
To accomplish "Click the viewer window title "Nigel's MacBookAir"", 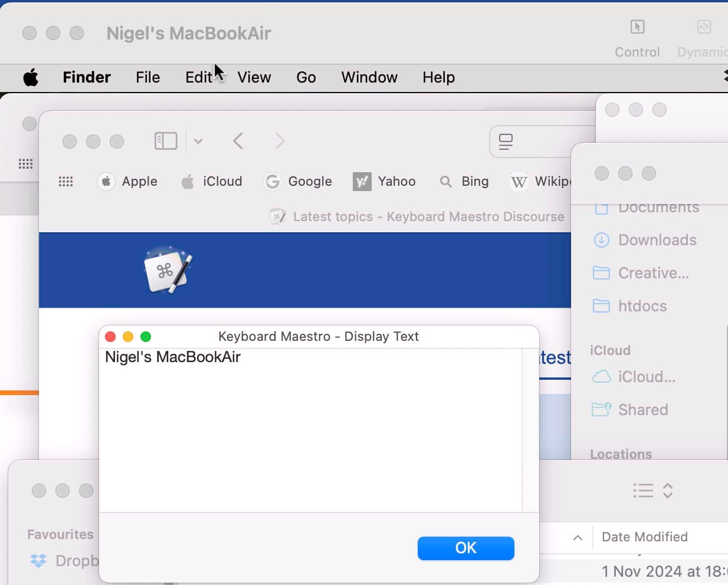I will click(x=189, y=33).
